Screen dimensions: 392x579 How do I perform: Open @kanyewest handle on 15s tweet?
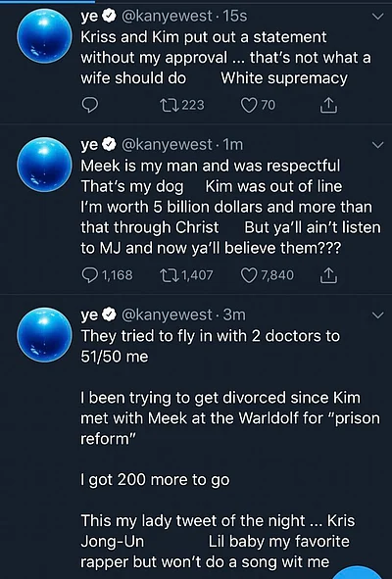[x=167, y=17]
